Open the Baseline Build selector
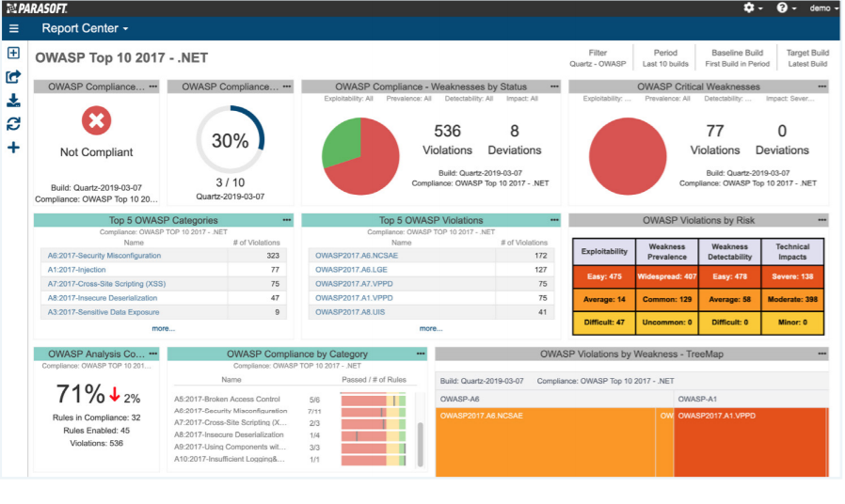This screenshot has height=504, width=845. click(737, 58)
